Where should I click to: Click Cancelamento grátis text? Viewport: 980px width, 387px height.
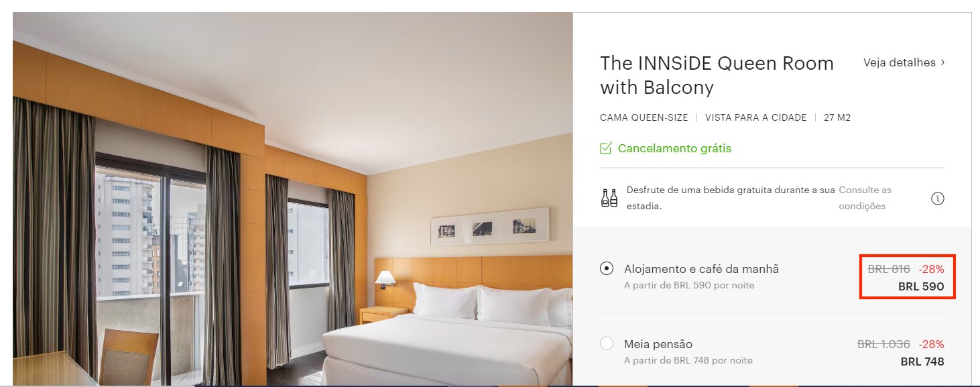pos(674,148)
